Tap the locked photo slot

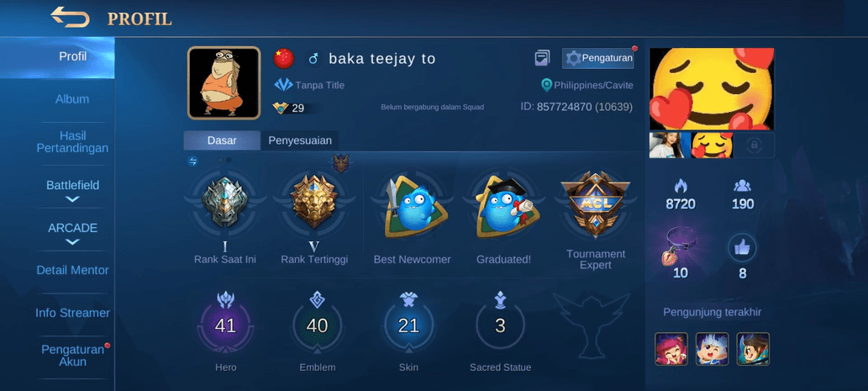pos(754,145)
